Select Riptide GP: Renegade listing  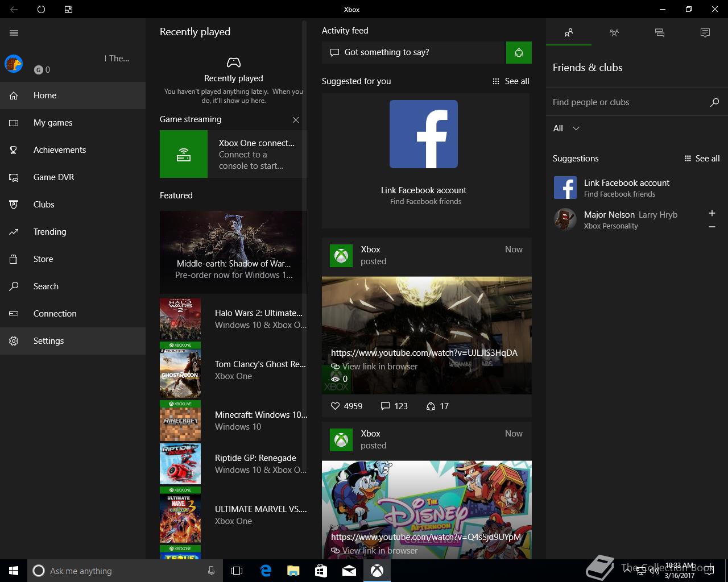point(233,464)
